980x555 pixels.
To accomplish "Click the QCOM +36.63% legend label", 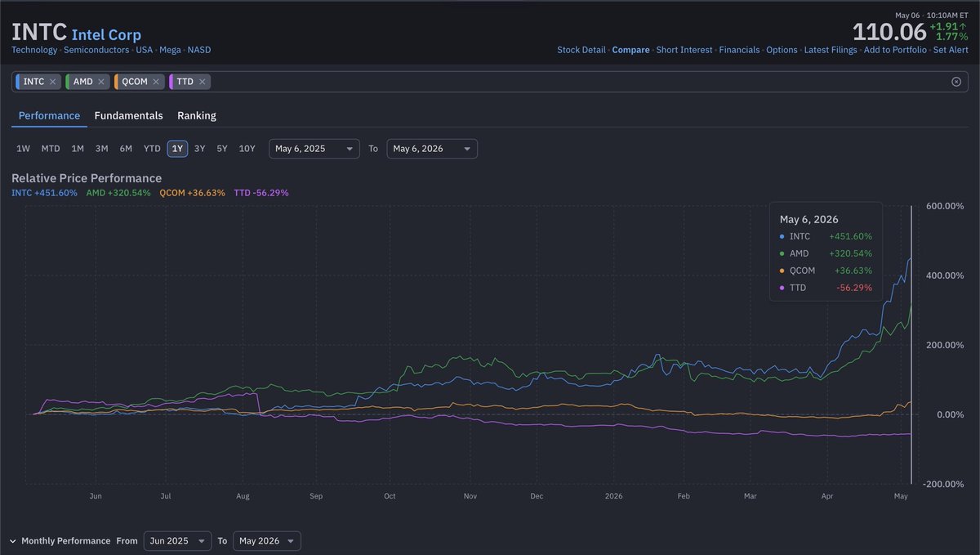I will 193,193.
